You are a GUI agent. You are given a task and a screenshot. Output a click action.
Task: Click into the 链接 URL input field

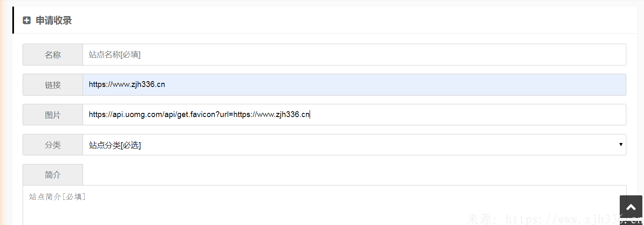point(354,84)
